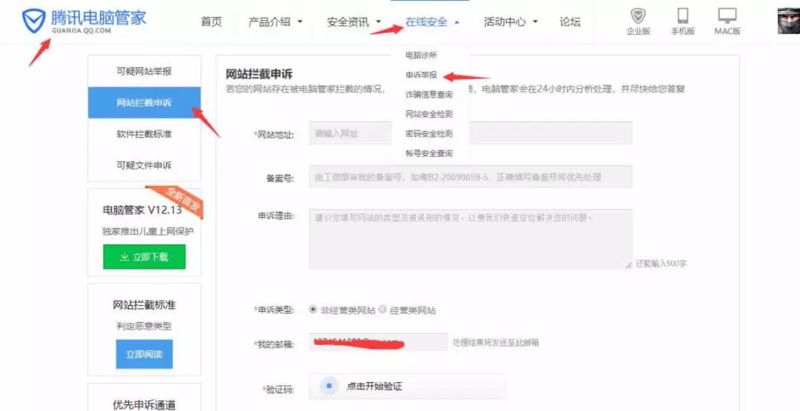Open the MAC版 monitor icon
This screenshot has height=411, width=800.
pyautogui.click(x=727, y=15)
